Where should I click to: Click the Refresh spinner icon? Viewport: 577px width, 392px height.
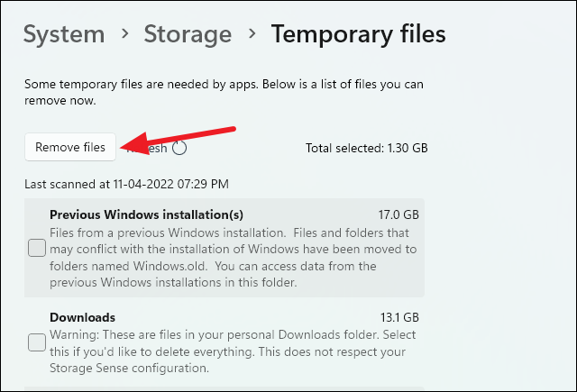pos(179,148)
